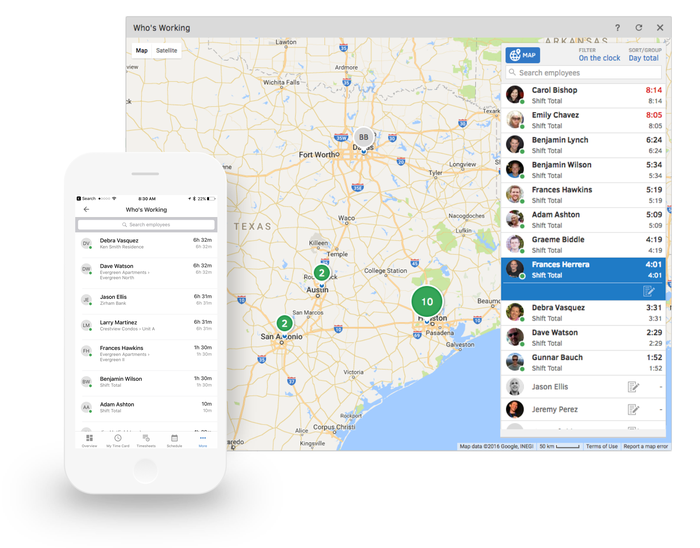
Task: Click the green cluster marker near Austin
Action: pos(321,273)
